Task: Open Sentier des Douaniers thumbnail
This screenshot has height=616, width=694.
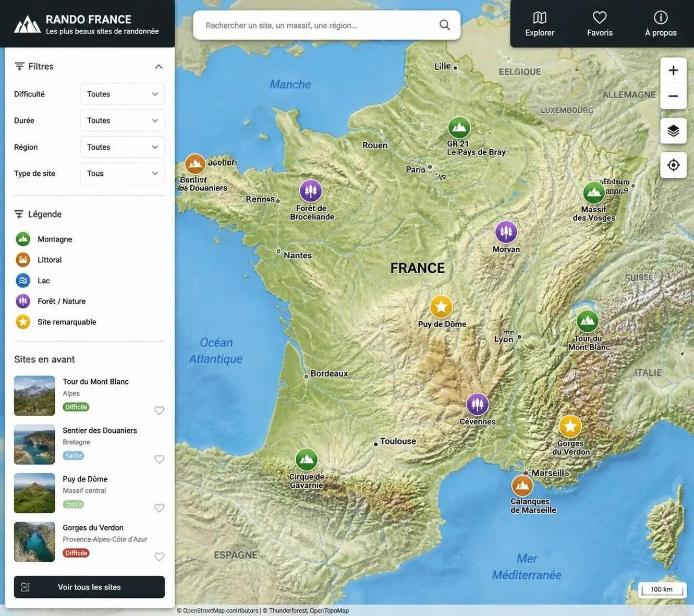Action: [34, 444]
